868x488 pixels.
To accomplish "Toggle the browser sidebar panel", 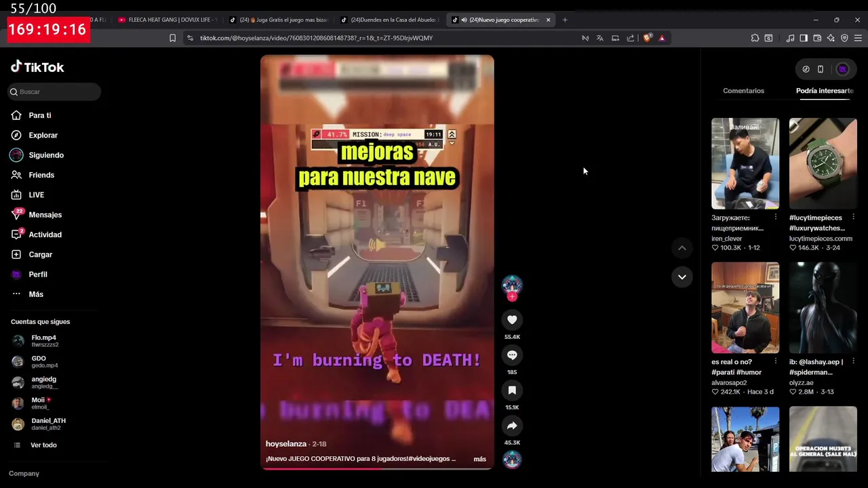I will pos(804,38).
